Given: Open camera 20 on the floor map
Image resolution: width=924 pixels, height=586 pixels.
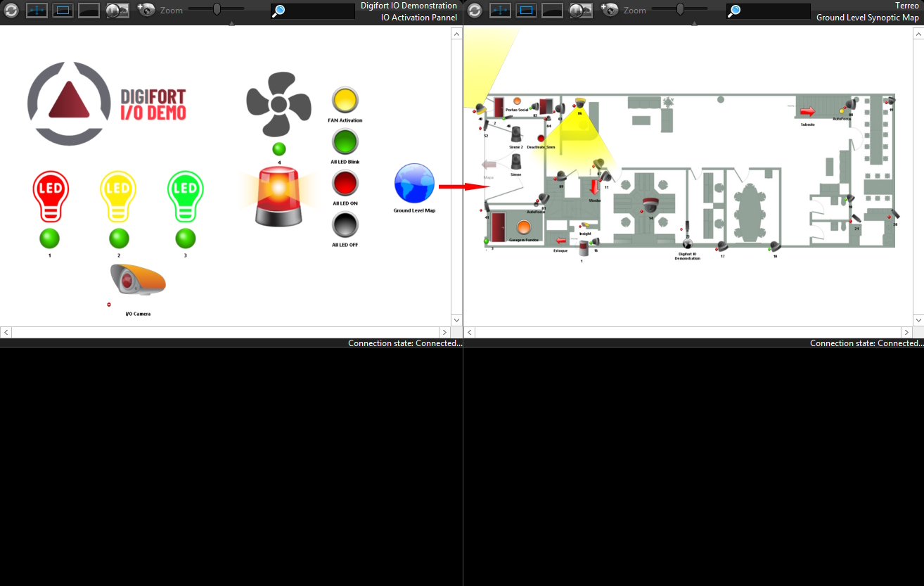Looking at the screenshot, I should (894, 215).
